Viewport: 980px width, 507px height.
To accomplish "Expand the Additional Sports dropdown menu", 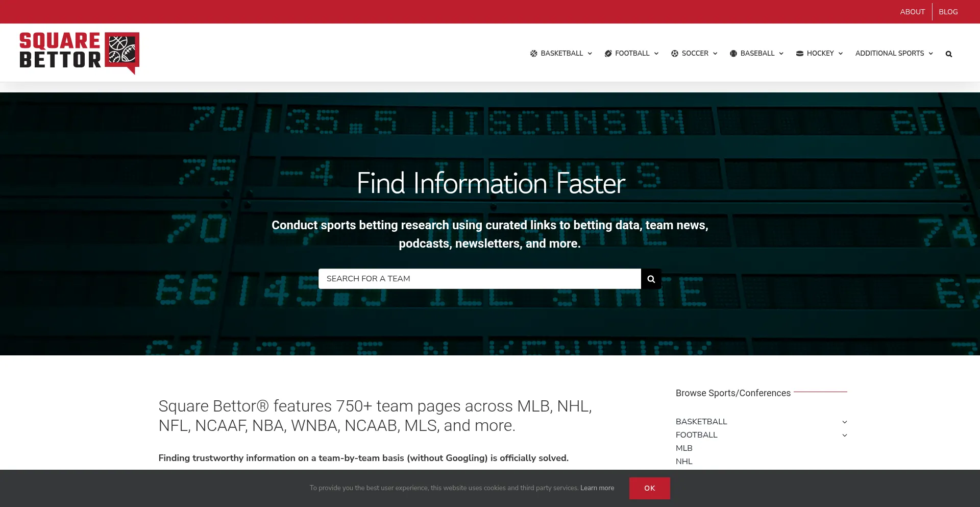I will [894, 54].
